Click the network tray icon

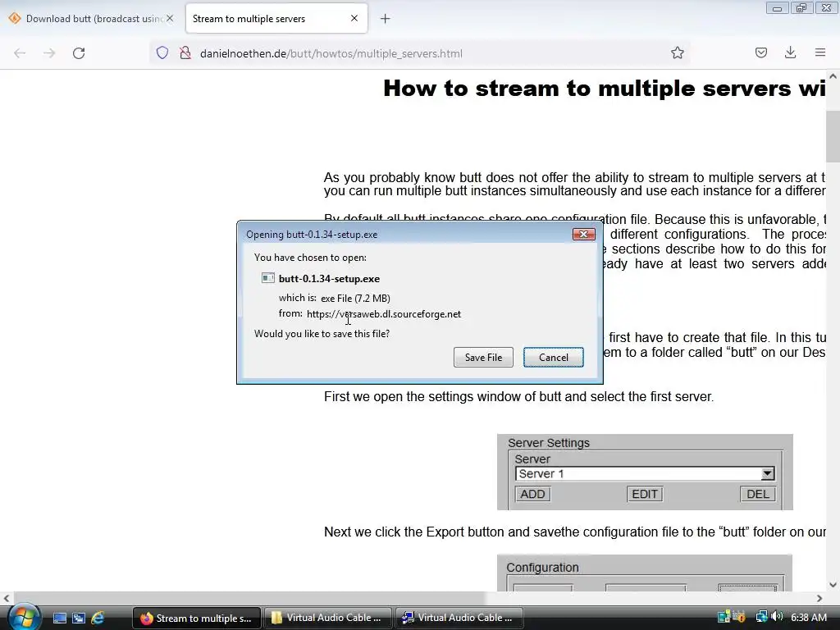pos(761,617)
